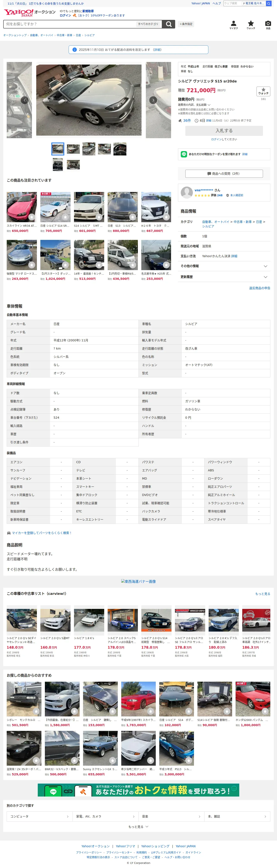
Task: Click ＋条件指定 search condition button
Action: pos(186,24)
